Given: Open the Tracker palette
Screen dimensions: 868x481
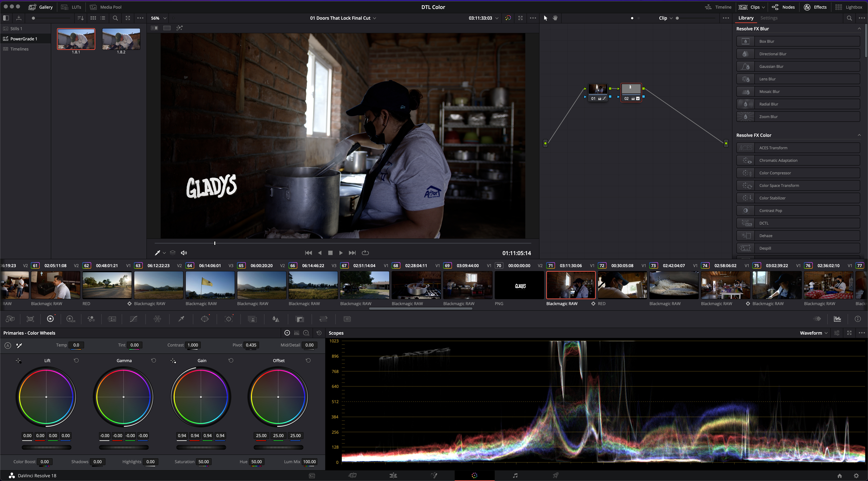Looking at the screenshot, I should point(229,319).
